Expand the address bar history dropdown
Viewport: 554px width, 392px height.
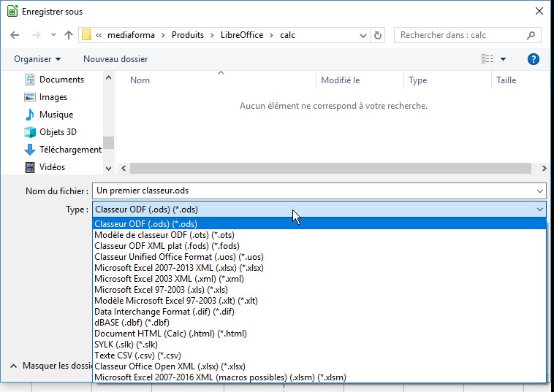click(x=363, y=35)
